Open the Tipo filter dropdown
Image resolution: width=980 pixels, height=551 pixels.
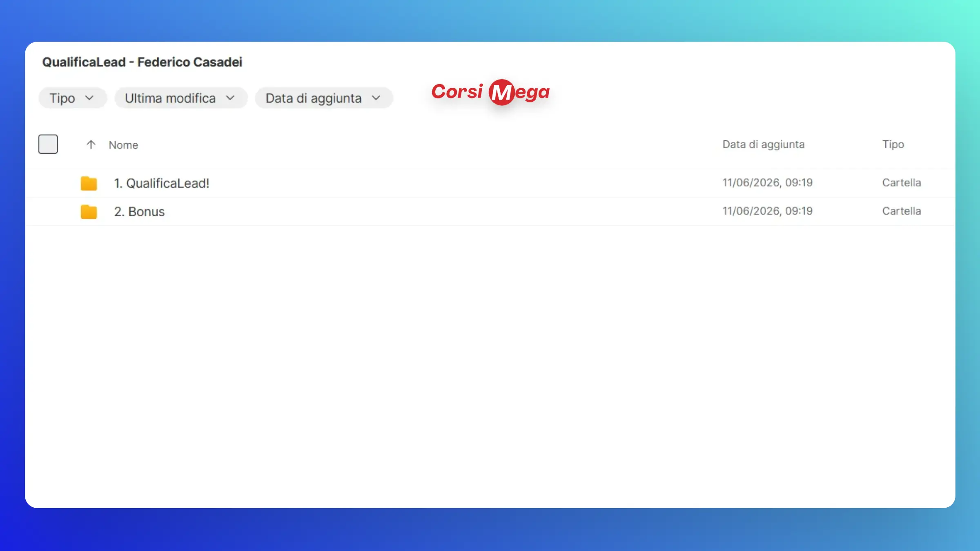tap(72, 98)
